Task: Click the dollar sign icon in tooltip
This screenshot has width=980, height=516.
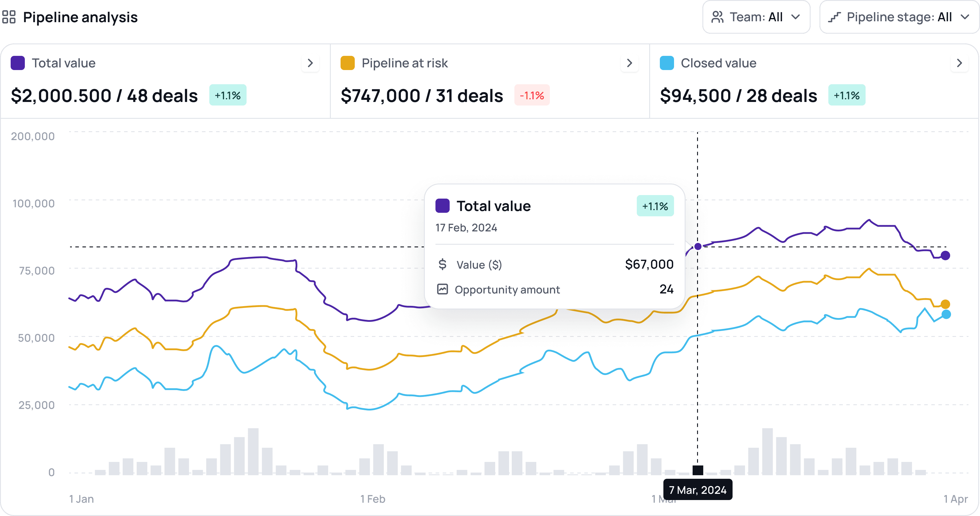Action: pyautogui.click(x=442, y=264)
